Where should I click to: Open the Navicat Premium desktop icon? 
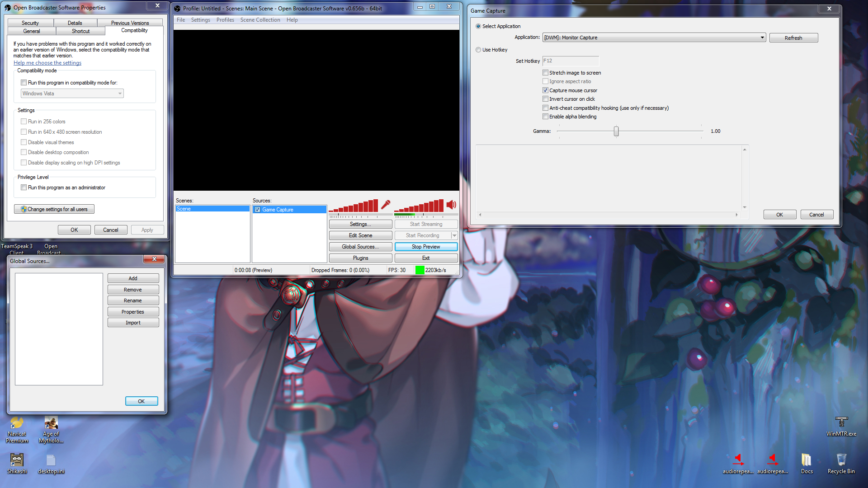point(17,430)
